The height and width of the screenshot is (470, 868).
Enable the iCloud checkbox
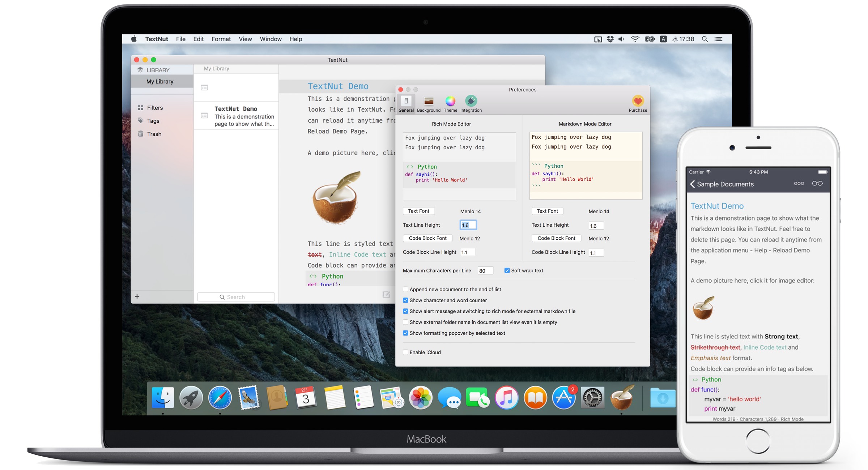[405, 352]
